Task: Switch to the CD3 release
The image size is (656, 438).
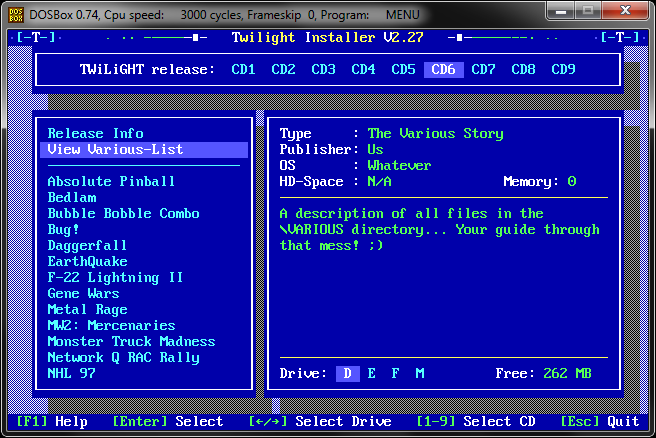Action: [x=323, y=69]
